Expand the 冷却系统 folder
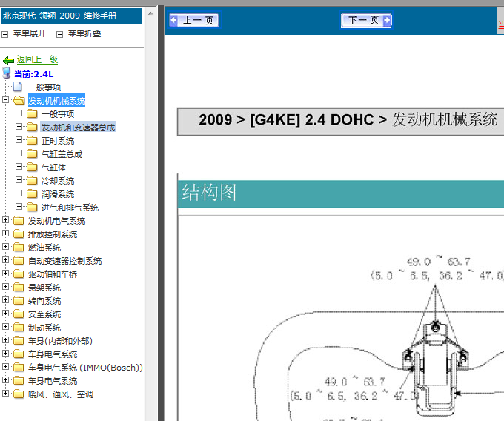The image size is (504, 421). pyautogui.click(x=19, y=179)
